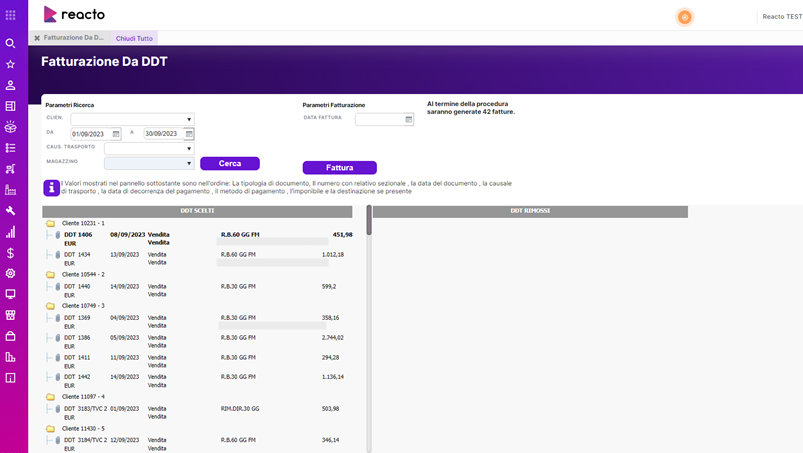The width and height of the screenshot is (803, 453).
Task: Open calendar picker for Data Fattura
Action: point(408,119)
